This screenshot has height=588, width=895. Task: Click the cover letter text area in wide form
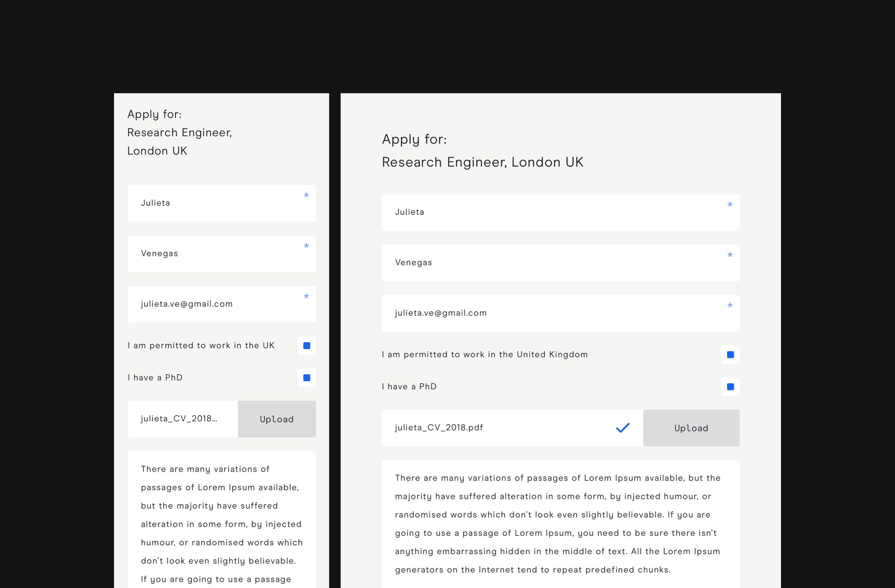[x=560, y=524]
